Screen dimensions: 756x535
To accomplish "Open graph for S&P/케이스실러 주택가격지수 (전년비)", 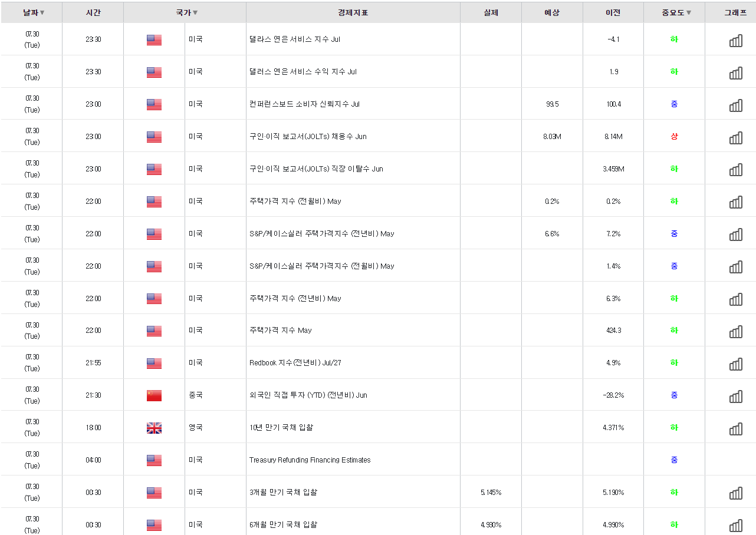I will [735, 235].
